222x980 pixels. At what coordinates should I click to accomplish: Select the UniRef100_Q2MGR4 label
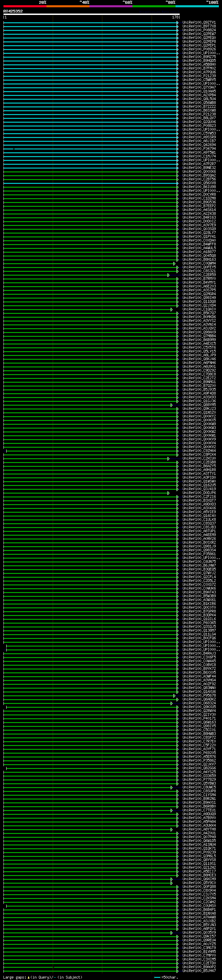pos(199,294)
